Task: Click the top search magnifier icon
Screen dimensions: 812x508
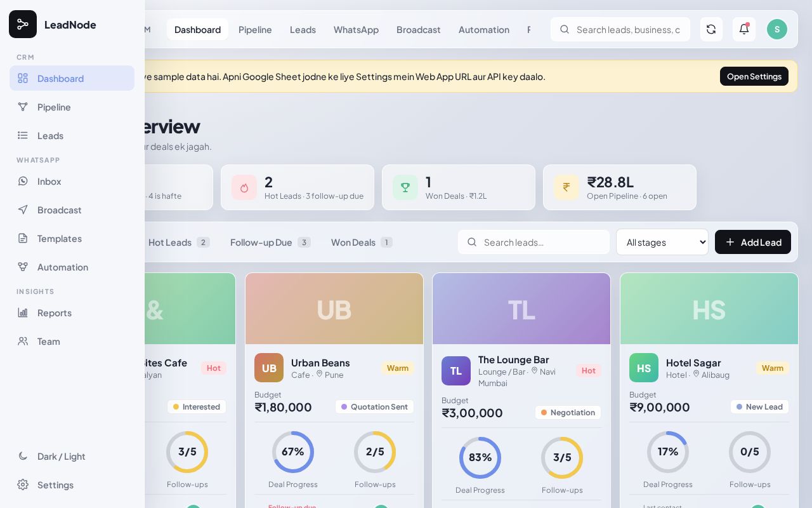Action: tap(565, 29)
